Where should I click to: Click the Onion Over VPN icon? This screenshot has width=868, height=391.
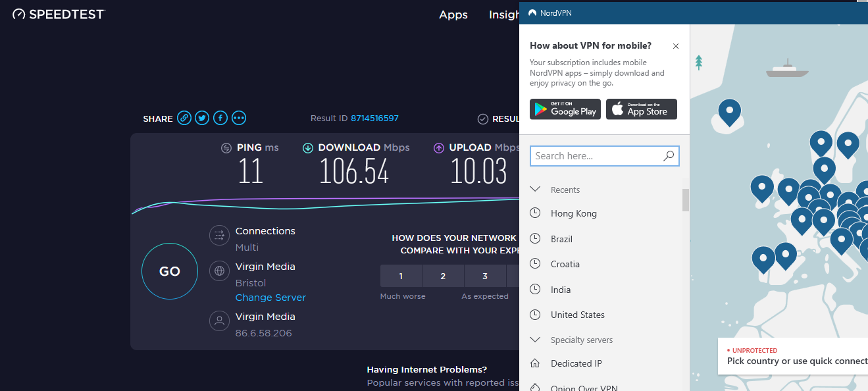tap(536, 388)
